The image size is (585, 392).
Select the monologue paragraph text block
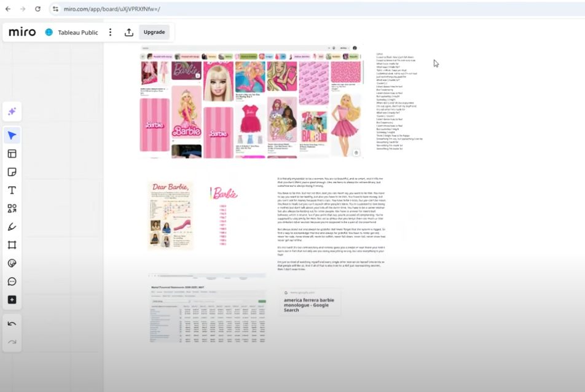[331, 224]
